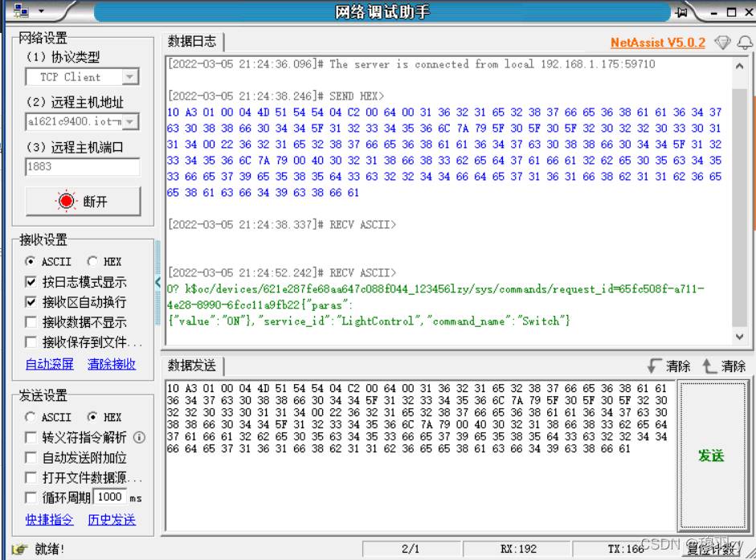Open the NetAssist V5.0.2 link

[658, 43]
